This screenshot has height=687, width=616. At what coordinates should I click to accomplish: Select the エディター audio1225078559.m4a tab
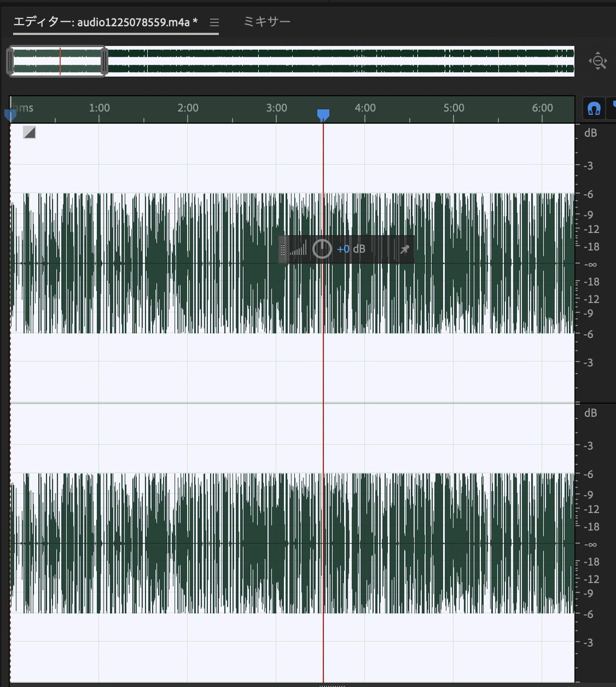[106, 22]
